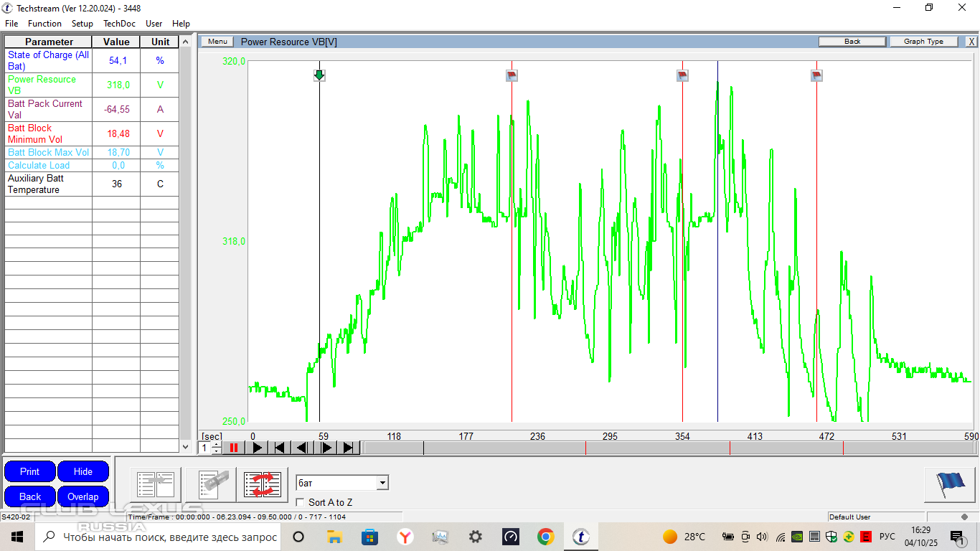Click the red pause playback button
This screenshot has width=980, height=551.
pos(233,448)
